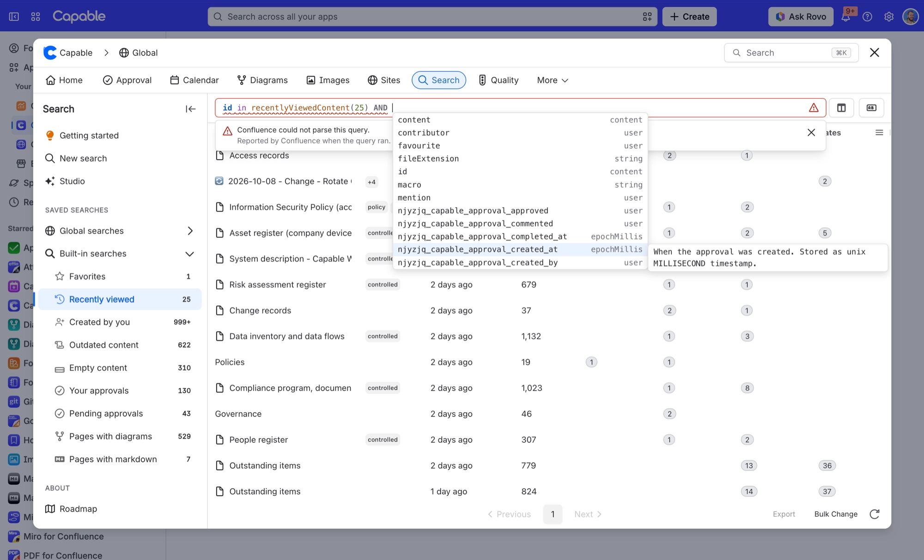924x560 pixels.
Task: Click the dialog Search box with ⌘K
Action: point(791,53)
